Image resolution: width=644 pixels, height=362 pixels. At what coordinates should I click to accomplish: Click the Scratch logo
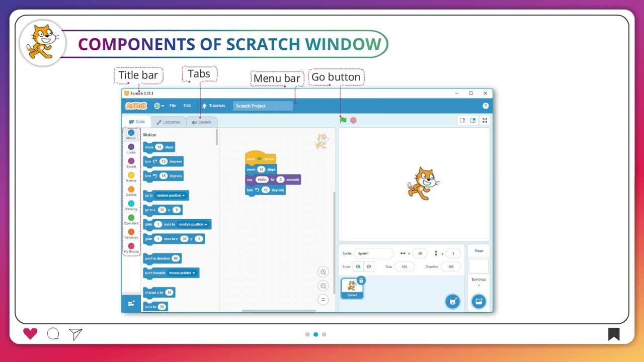136,106
